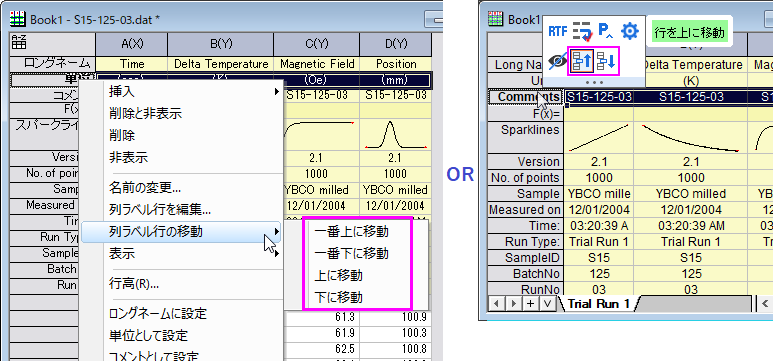Click the horizontal scrollbar left arrow in right window
The height and width of the screenshot is (361, 773).
click(766, 303)
